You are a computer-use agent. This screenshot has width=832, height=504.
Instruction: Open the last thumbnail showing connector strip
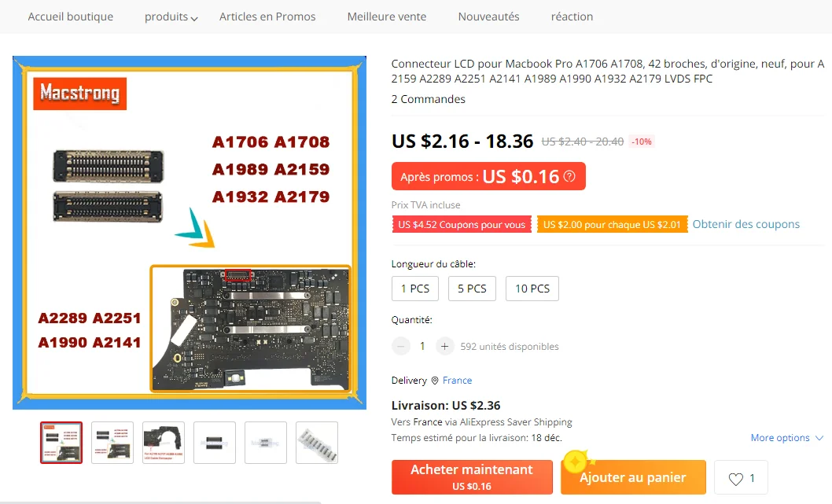coord(317,443)
